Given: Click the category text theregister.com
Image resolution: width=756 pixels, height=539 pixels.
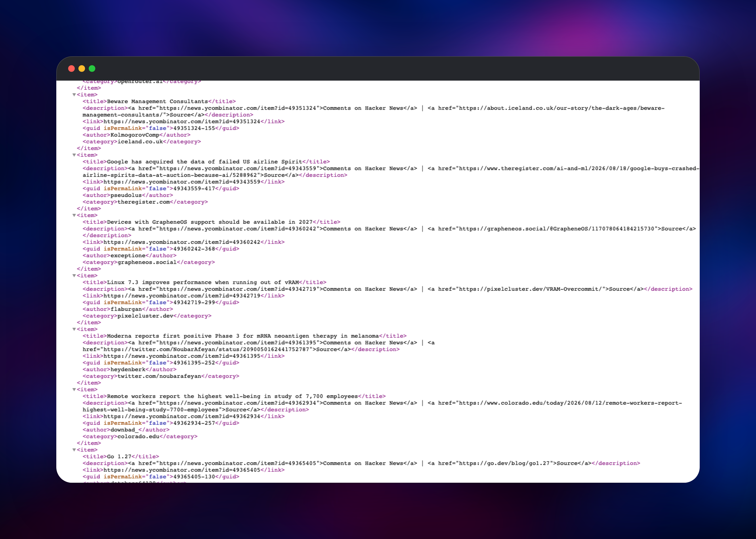Looking at the screenshot, I should click(x=144, y=202).
